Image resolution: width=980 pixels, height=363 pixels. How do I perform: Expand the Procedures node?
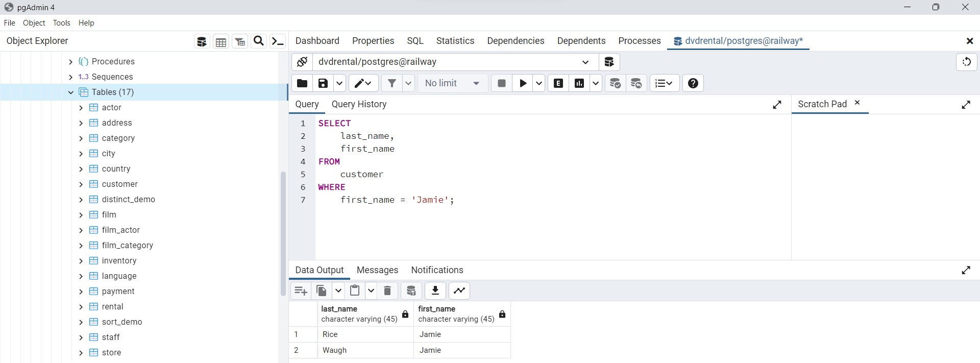click(x=71, y=62)
